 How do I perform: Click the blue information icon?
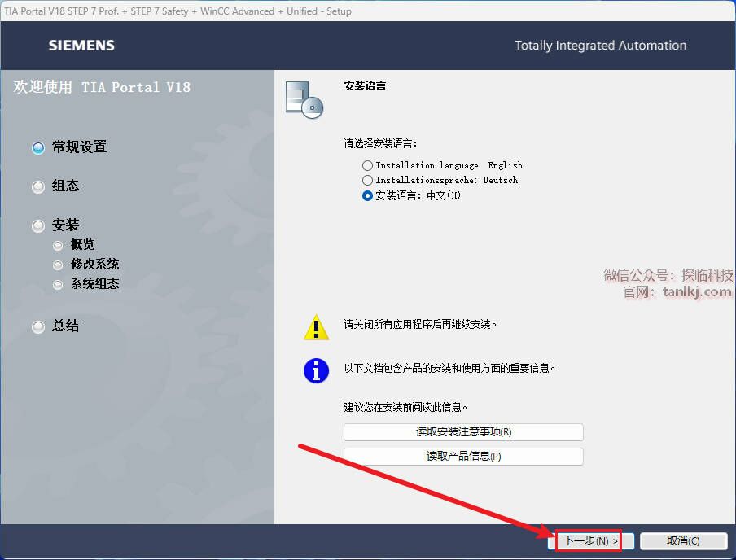[317, 371]
